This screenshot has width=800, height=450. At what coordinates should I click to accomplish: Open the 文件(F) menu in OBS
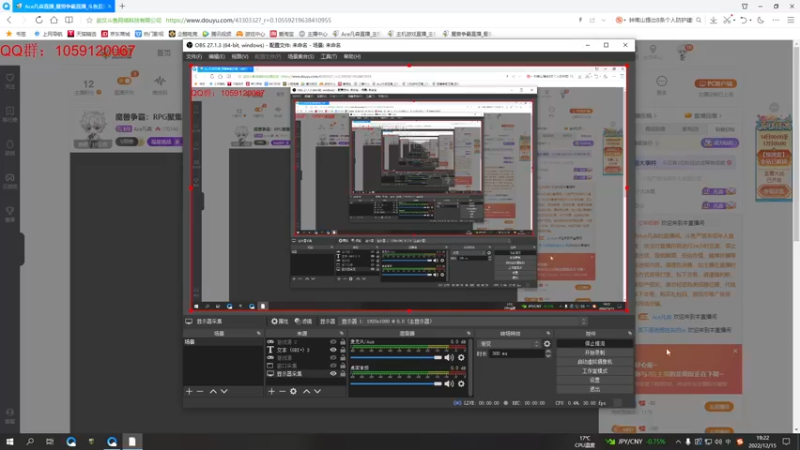pyautogui.click(x=194, y=57)
